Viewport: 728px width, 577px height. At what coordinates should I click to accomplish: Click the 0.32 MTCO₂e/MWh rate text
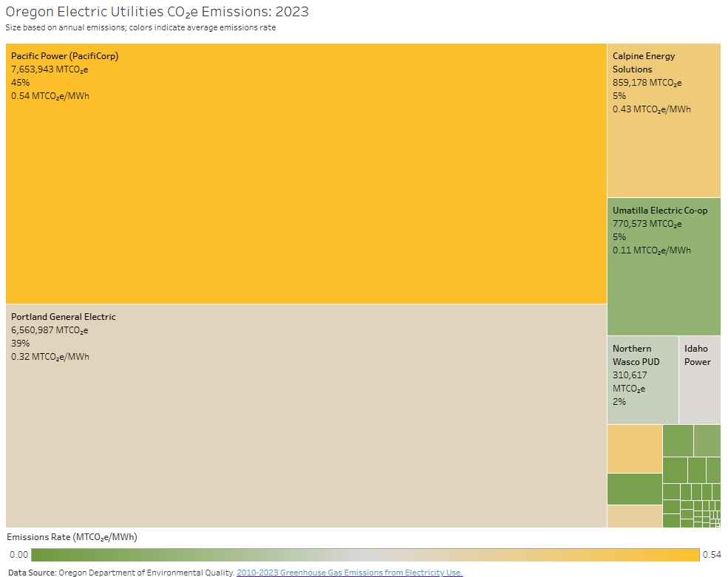(50, 357)
